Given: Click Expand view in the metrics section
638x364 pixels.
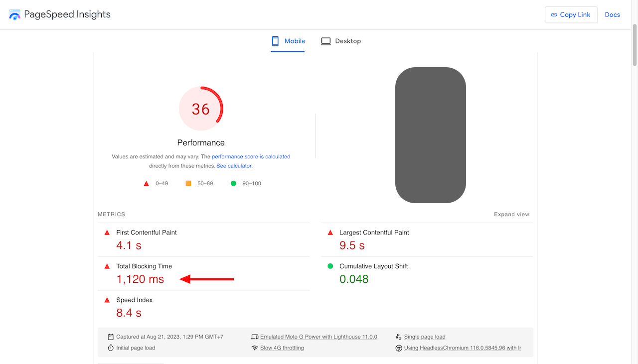Looking at the screenshot, I should [x=511, y=215].
